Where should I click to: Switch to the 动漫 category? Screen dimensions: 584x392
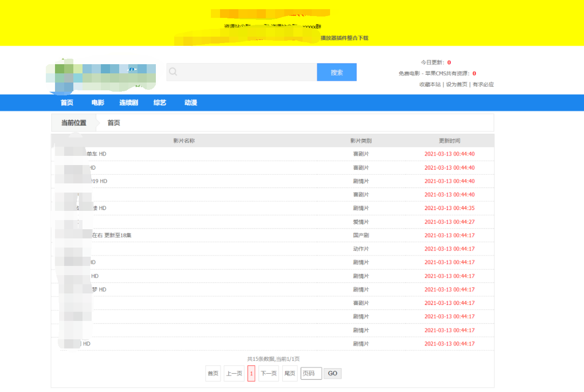click(x=191, y=103)
